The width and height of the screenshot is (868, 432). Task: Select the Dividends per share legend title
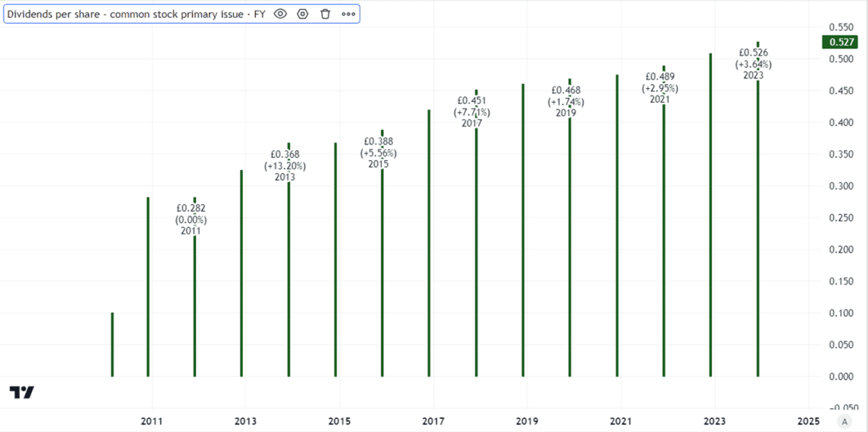click(135, 14)
